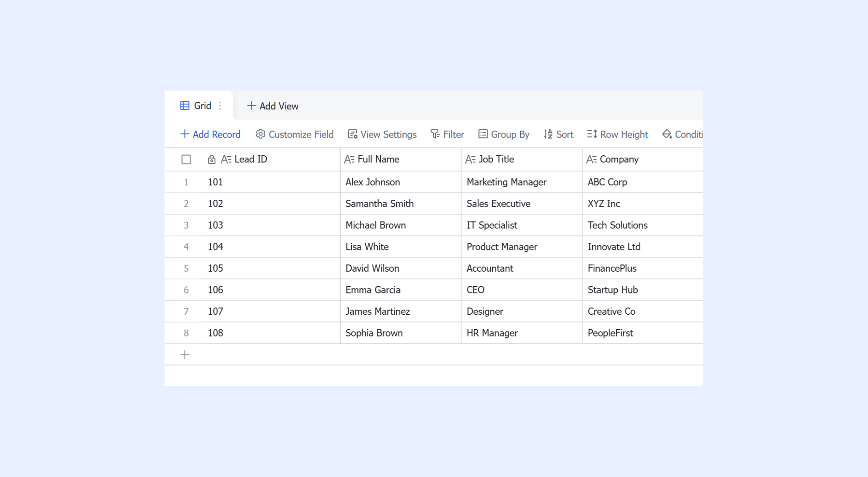
Task: Click the Startup Hub company cell
Action: pos(643,290)
